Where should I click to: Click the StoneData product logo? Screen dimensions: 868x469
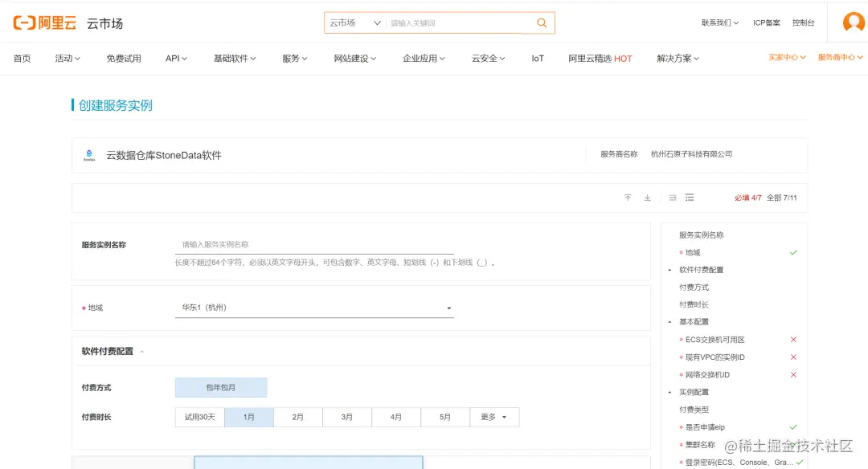[x=89, y=156]
